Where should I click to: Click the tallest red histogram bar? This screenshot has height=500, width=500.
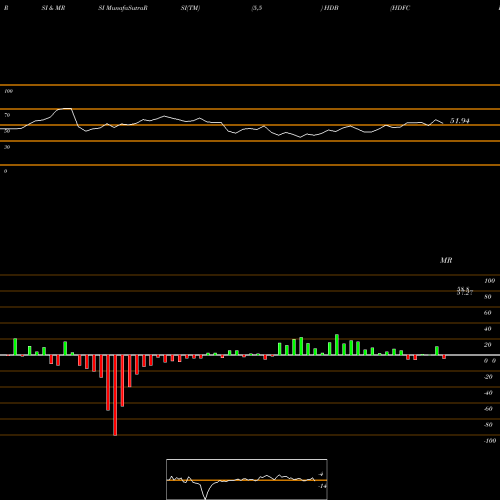point(115,395)
